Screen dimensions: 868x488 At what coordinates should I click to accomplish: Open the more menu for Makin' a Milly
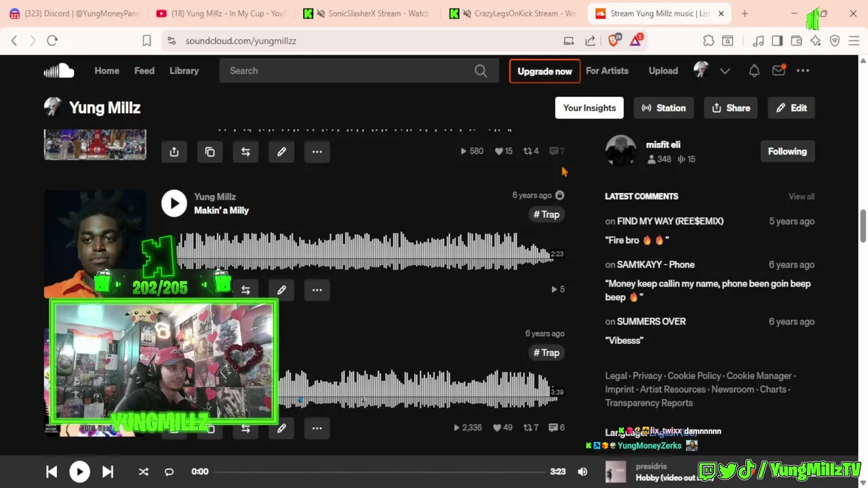coord(317,290)
